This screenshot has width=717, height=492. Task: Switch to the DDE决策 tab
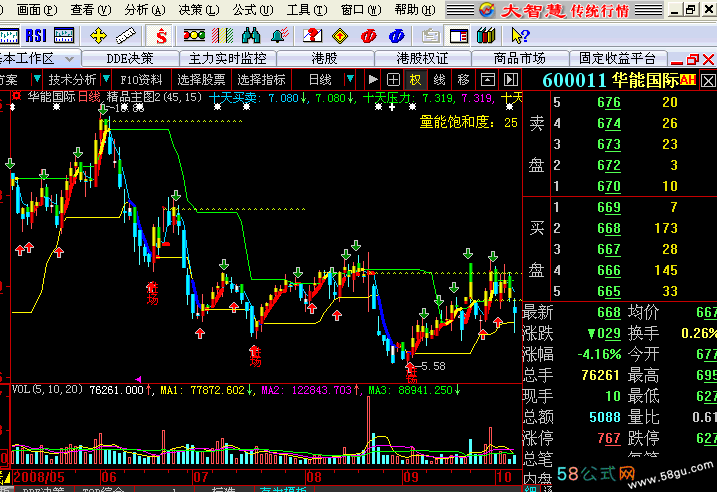pyautogui.click(x=130, y=59)
